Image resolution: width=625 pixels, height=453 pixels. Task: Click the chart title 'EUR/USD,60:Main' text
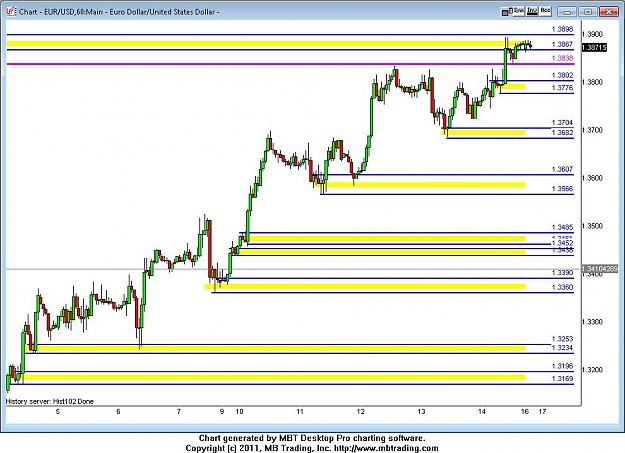[x=73, y=12]
